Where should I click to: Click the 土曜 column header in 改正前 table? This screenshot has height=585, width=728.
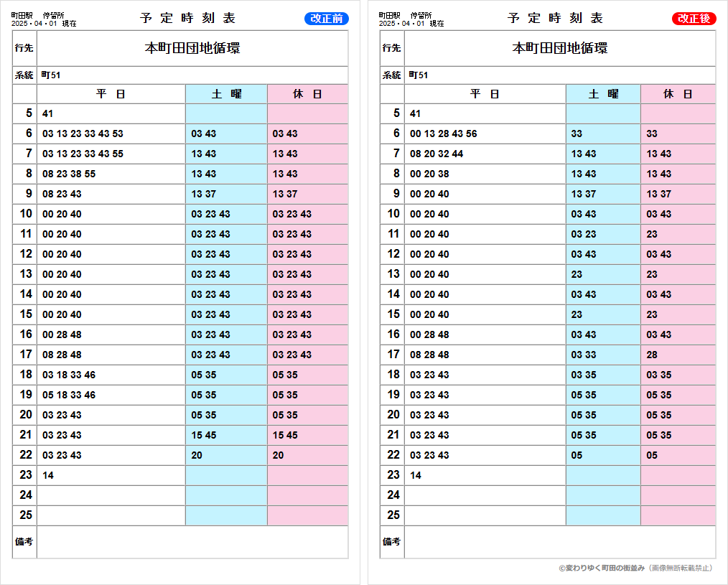(227, 94)
